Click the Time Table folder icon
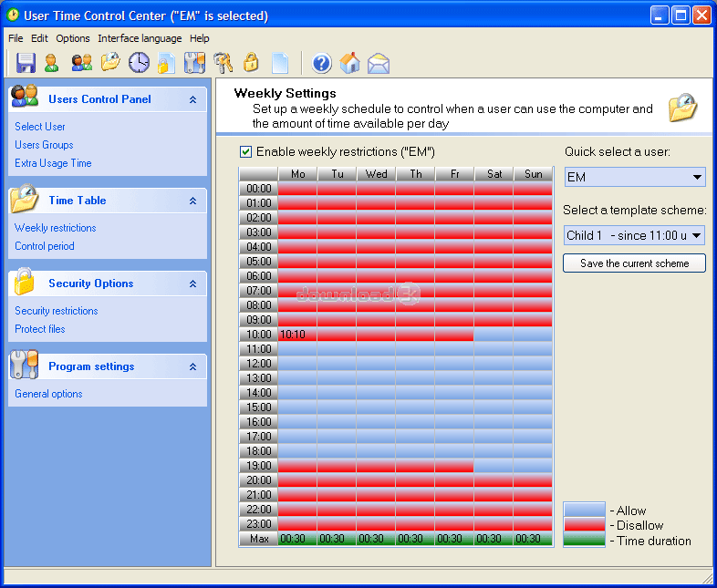 point(24,198)
